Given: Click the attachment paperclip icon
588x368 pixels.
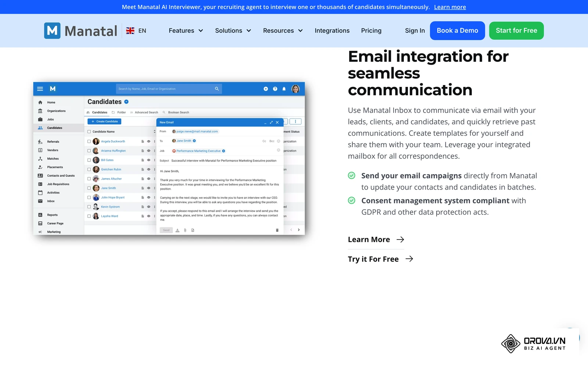Looking at the screenshot, I should tap(185, 230).
